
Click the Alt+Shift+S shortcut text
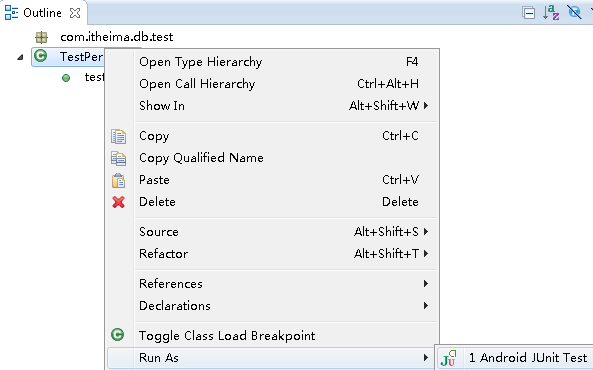click(386, 232)
